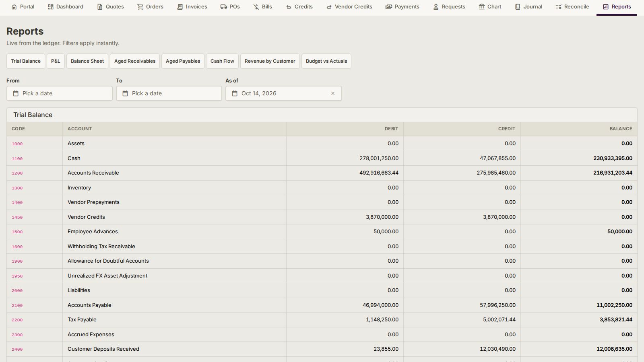Switch to the Aged Receivables tab

[135, 61]
